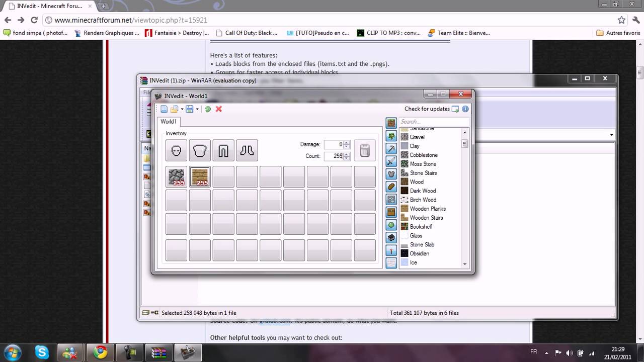Open a new browser tab
The height and width of the screenshot is (362, 644).
tap(104, 7)
